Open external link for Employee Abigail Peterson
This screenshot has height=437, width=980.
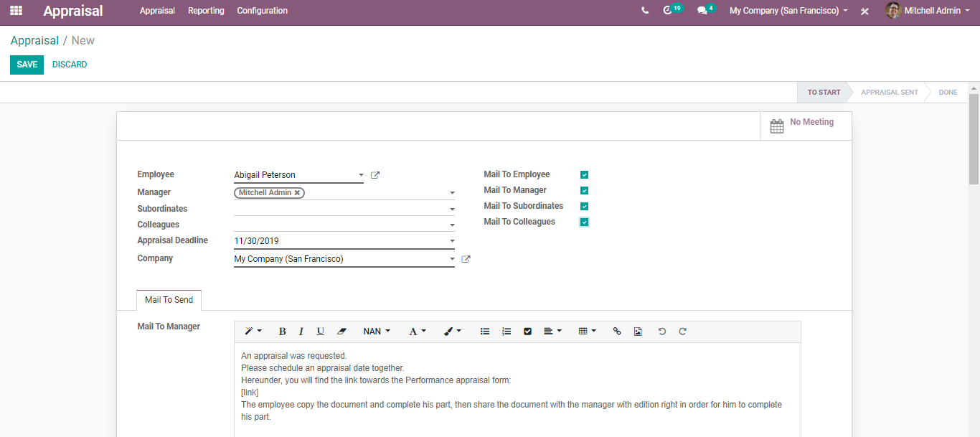pos(375,175)
